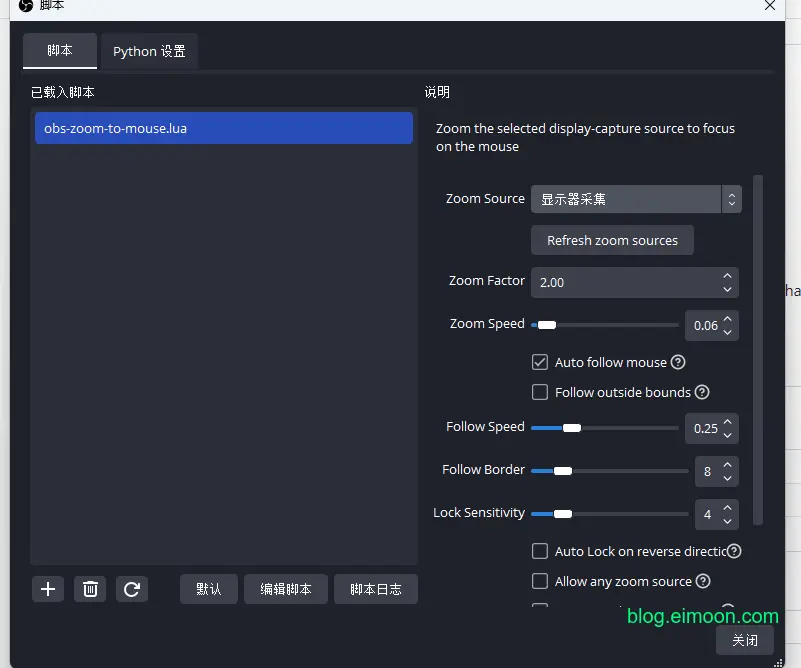Click the add script plus icon

click(x=47, y=589)
